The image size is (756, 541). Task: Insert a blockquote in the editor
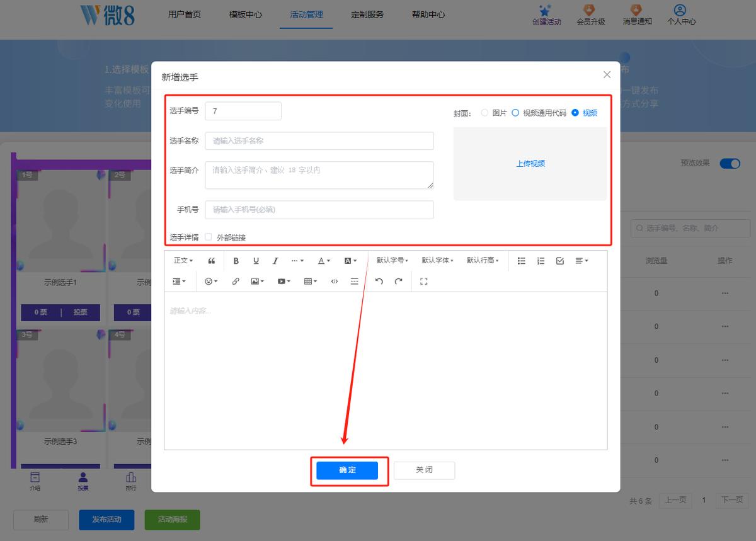[x=212, y=261]
